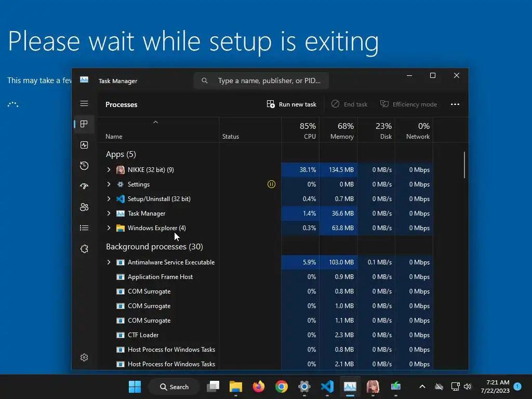Image resolution: width=532 pixels, height=399 pixels.
Task: Focus the process search field
Action: point(261,81)
